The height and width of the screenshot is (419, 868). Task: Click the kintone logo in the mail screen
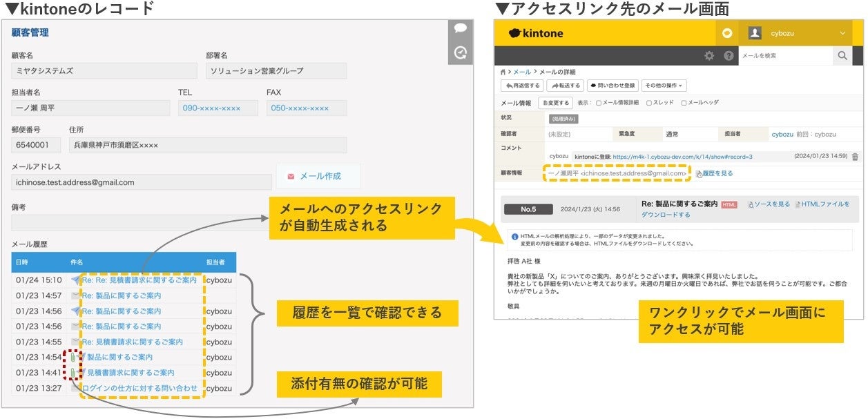tap(536, 33)
